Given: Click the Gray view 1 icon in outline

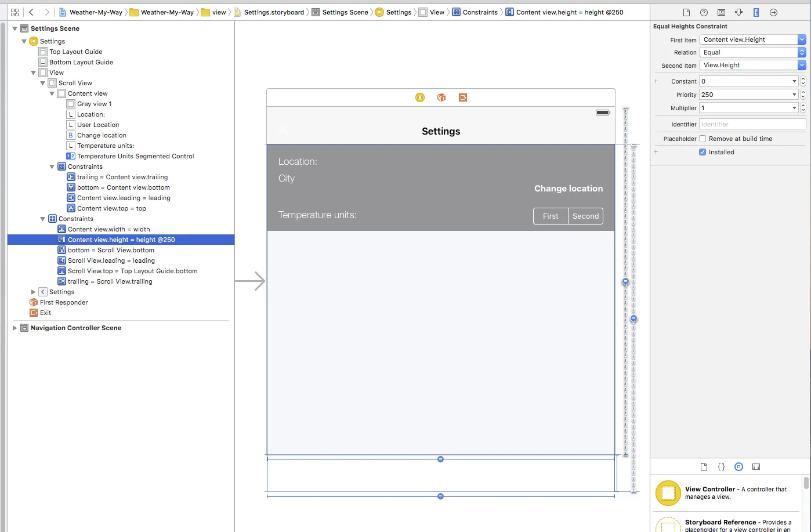Looking at the screenshot, I should click(71, 104).
